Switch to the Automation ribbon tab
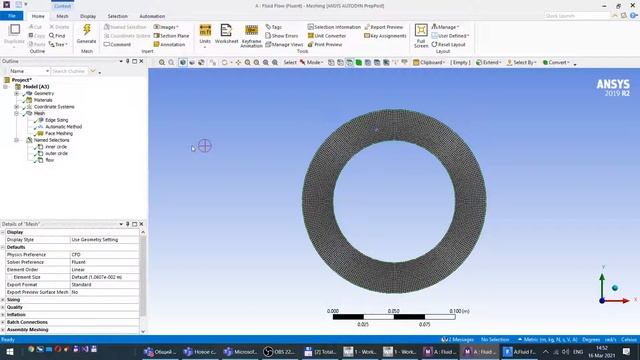 click(152, 16)
